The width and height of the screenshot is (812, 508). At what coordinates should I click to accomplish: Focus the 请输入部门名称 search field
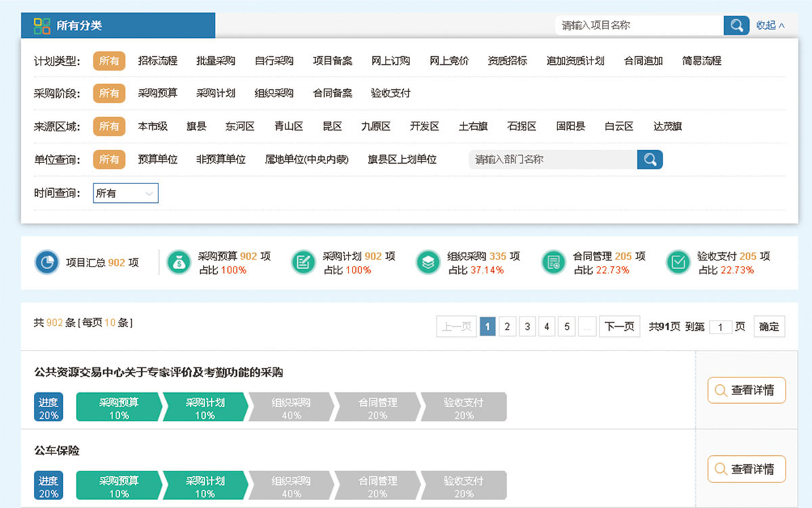point(553,160)
